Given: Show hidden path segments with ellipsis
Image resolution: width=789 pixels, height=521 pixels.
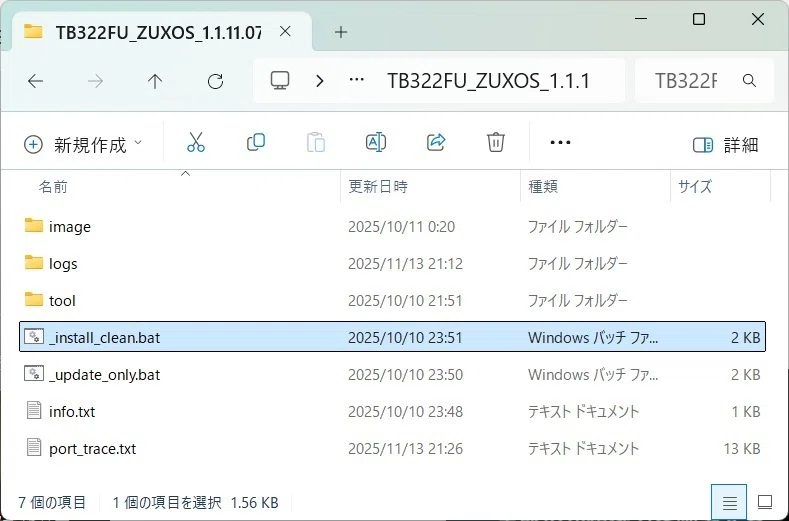Looking at the screenshot, I should pos(357,80).
